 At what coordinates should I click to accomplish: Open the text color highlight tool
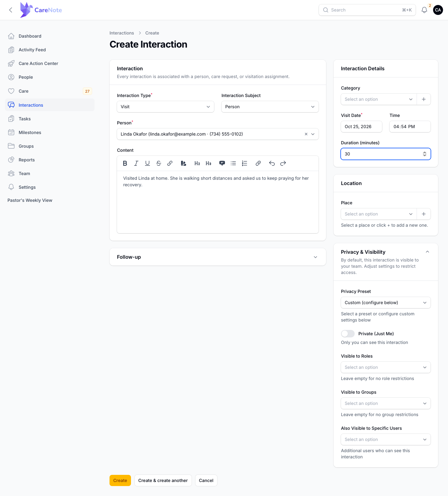click(184, 163)
